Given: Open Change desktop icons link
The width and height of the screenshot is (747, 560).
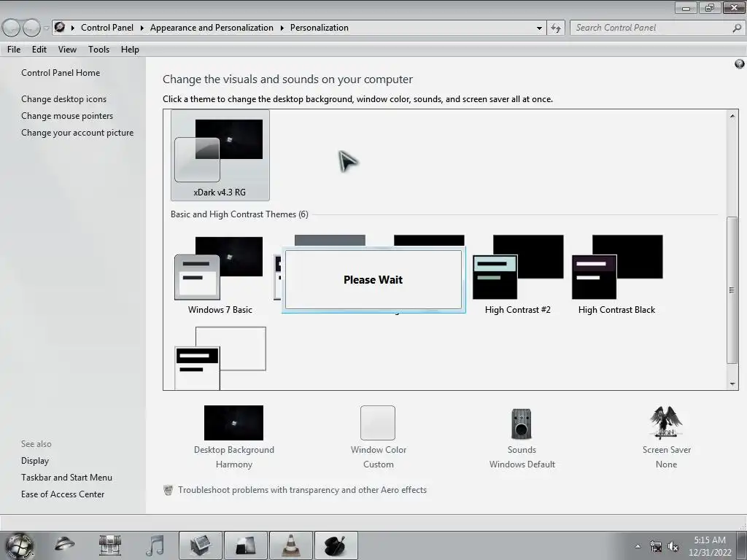Looking at the screenshot, I should (64, 99).
